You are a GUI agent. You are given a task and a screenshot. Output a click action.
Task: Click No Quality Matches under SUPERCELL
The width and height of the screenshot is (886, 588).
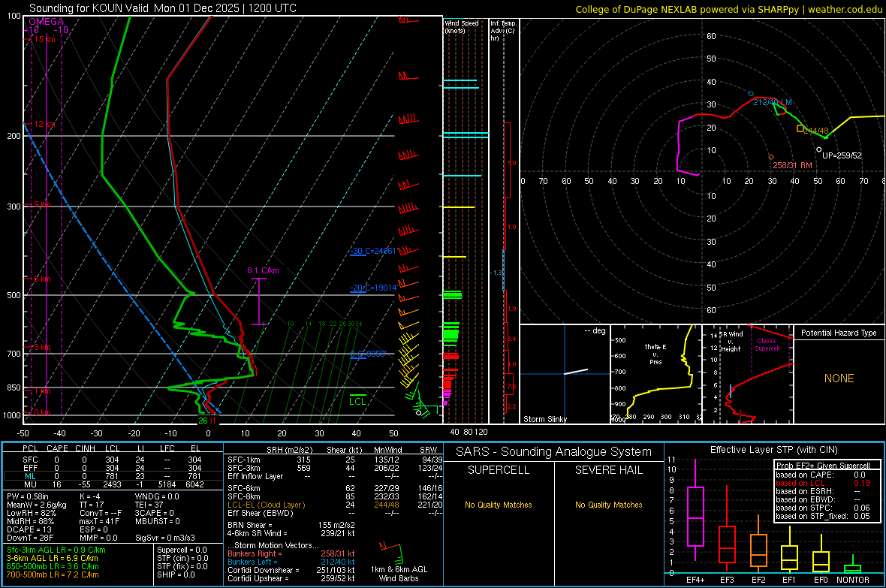point(499,505)
